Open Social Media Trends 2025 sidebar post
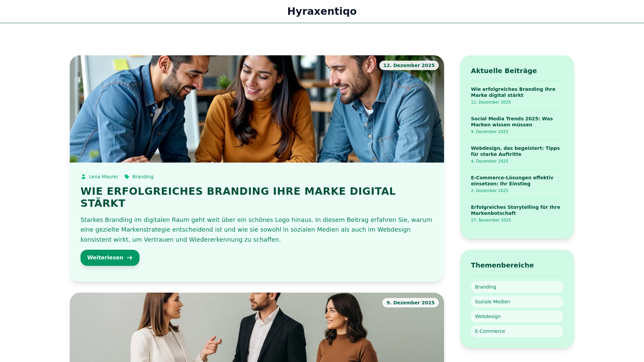 click(x=512, y=122)
